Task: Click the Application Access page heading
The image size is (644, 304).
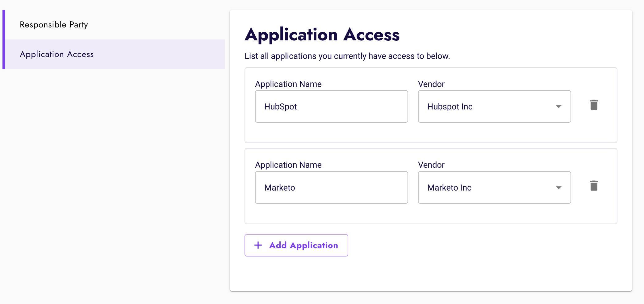Action: (x=322, y=35)
